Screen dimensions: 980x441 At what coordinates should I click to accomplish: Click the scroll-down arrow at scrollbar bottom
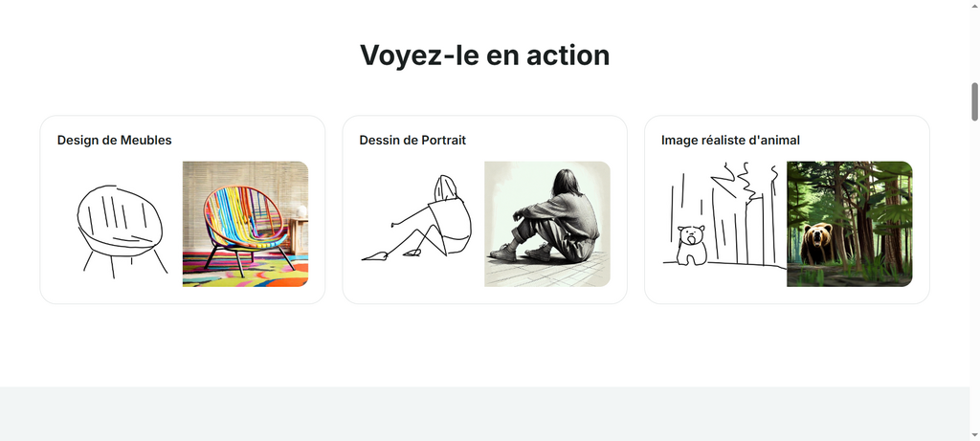tap(974, 435)
